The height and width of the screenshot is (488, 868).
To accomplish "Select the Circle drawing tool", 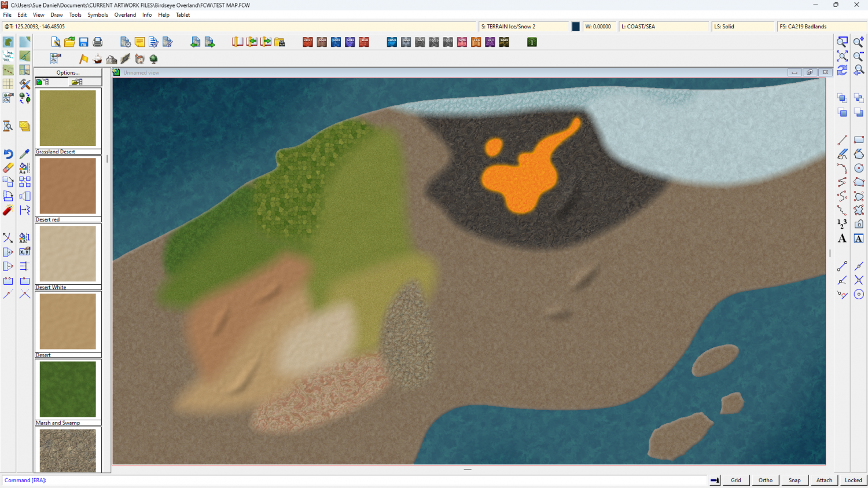I will coord(859,168).
